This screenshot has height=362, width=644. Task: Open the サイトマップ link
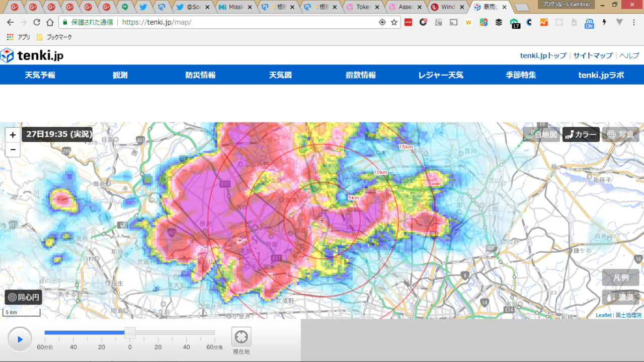point(593,55)
